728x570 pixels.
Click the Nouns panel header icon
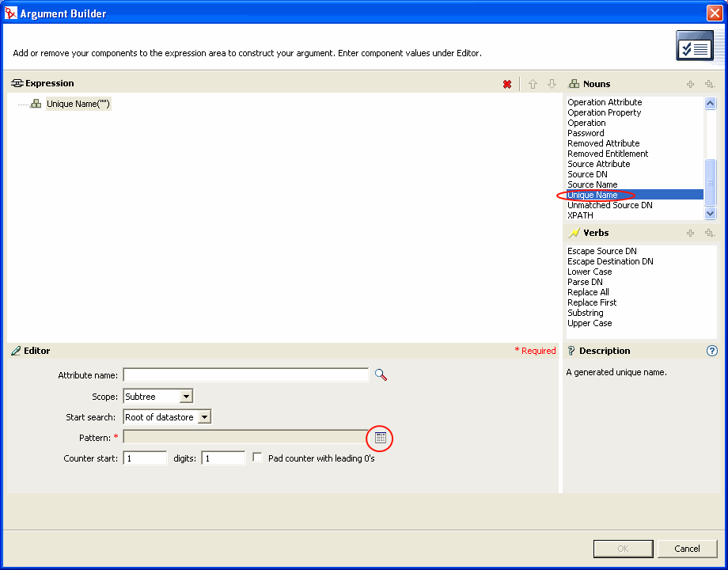(574, 84)
